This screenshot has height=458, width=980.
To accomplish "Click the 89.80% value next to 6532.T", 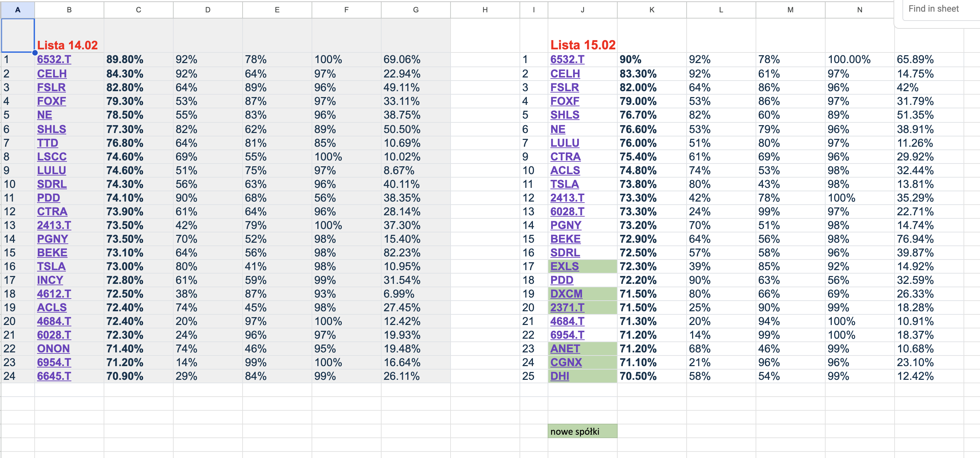I will click(x=126, y=59).
